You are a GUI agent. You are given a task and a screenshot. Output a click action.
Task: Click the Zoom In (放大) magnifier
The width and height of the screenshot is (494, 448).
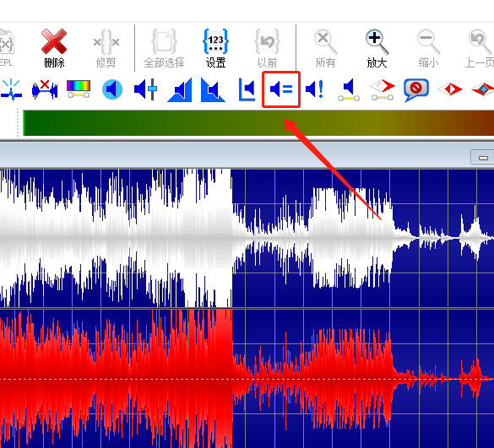pos(377,48)
